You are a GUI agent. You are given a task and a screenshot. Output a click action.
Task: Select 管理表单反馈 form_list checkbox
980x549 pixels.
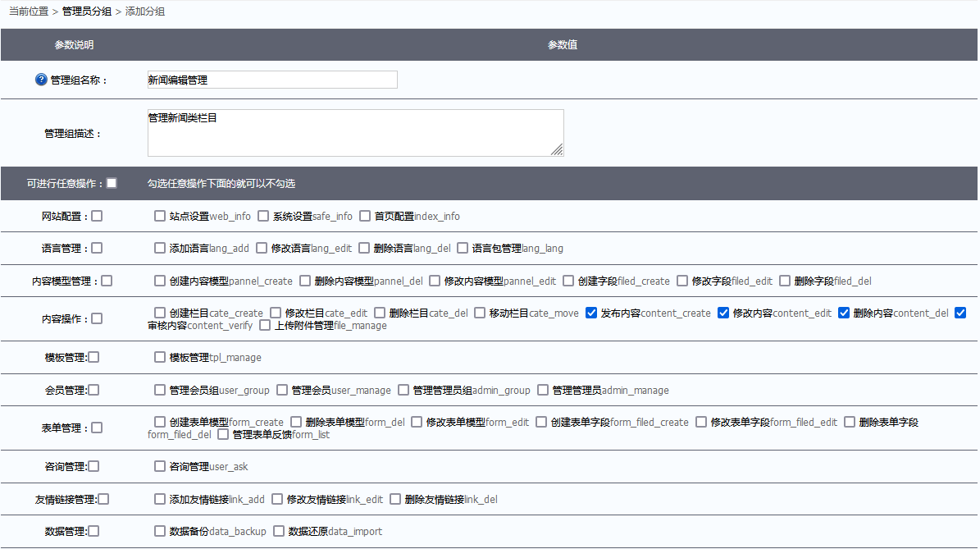tap(223, 434)
